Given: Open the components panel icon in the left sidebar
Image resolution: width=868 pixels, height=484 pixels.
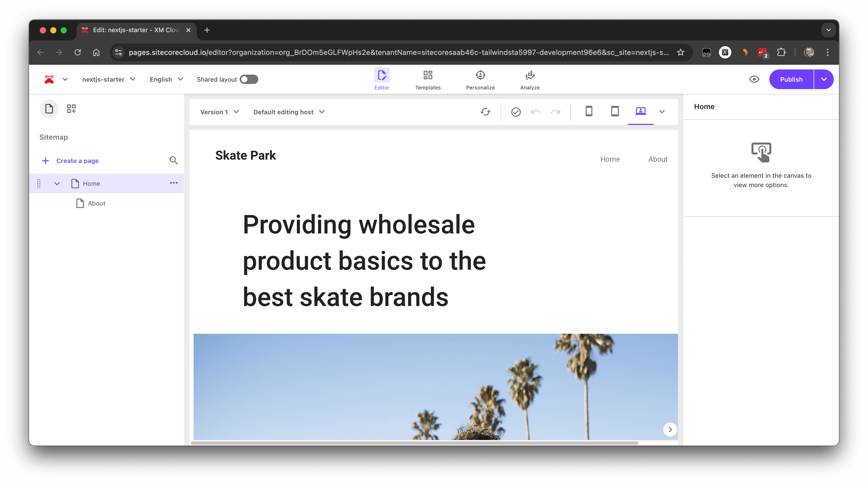Looking at the screenshot, I should click(x=71, y=109).
